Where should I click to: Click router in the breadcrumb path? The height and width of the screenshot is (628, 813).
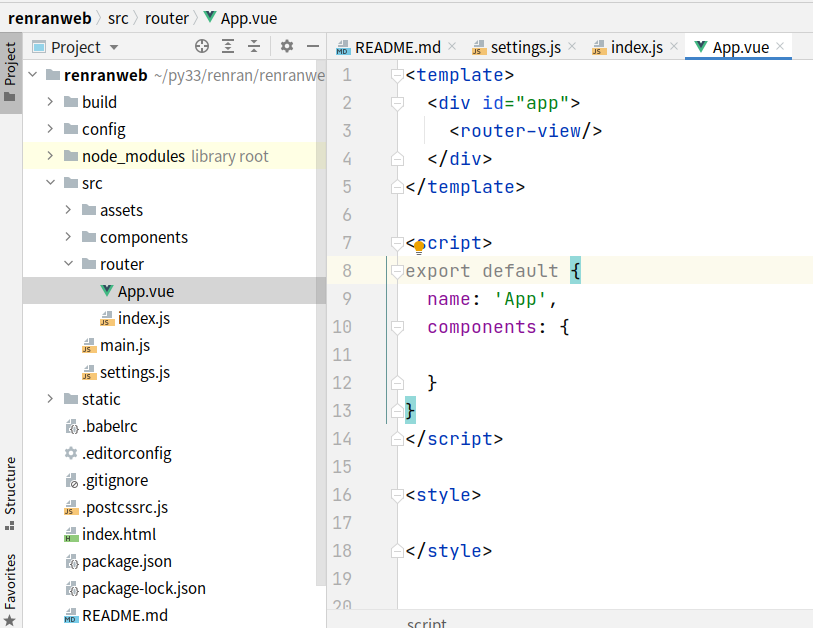[167, 18]
